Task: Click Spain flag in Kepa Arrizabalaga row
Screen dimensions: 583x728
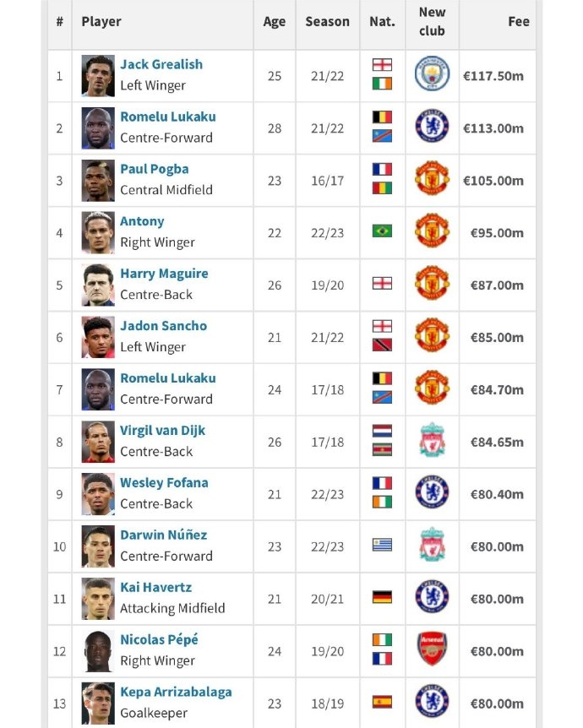Action: click(x=382, y=702)
